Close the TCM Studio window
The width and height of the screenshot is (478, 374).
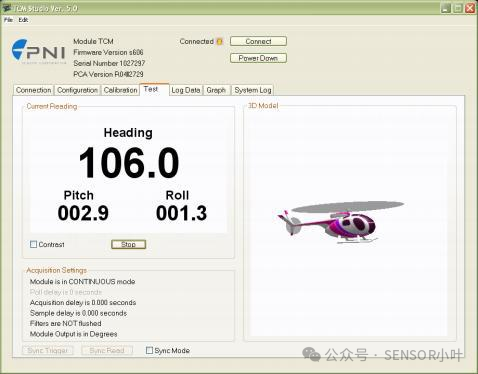[470, 8]
